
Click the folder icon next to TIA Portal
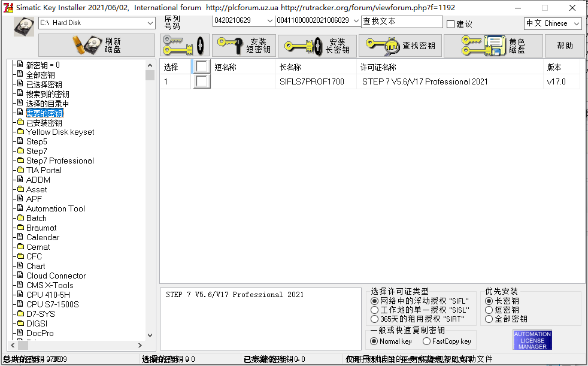[20, 170]
